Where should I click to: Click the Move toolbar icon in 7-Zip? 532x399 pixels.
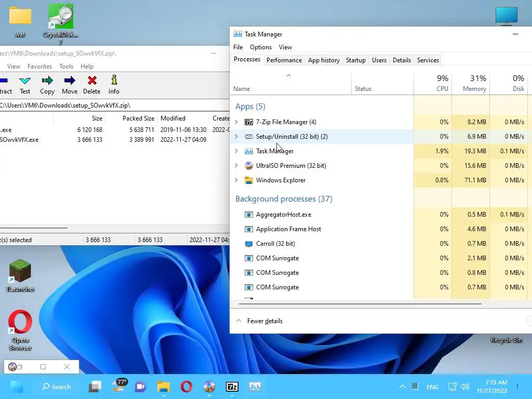tap(70, 81)
